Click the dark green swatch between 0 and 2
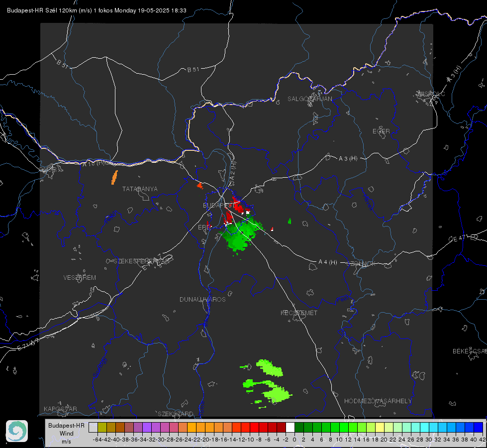Screen dimensions: 487x448 point(299,427)
